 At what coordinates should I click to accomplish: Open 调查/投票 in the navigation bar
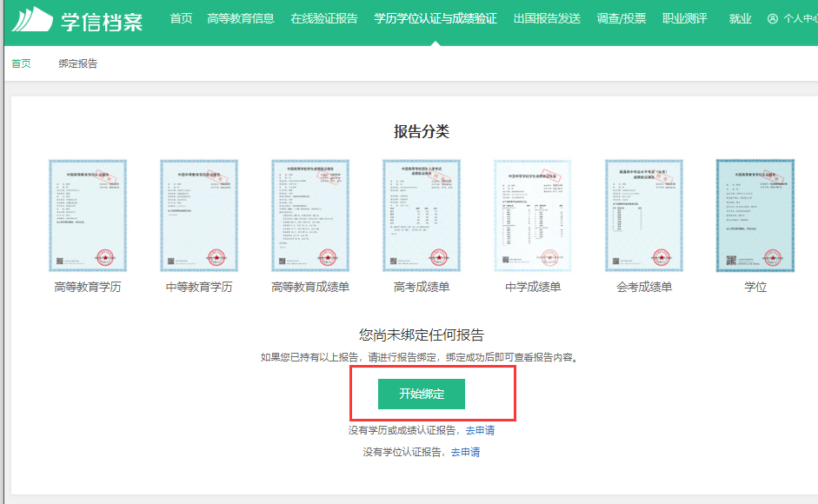point(622,18)
